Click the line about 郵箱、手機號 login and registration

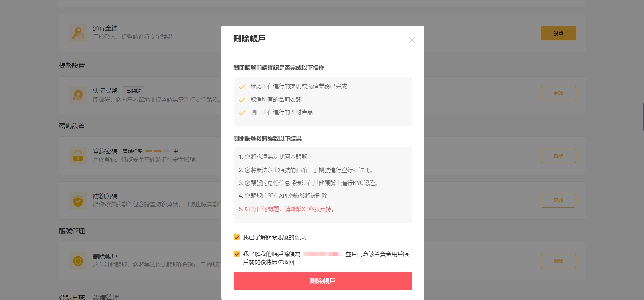coord(306,170)
